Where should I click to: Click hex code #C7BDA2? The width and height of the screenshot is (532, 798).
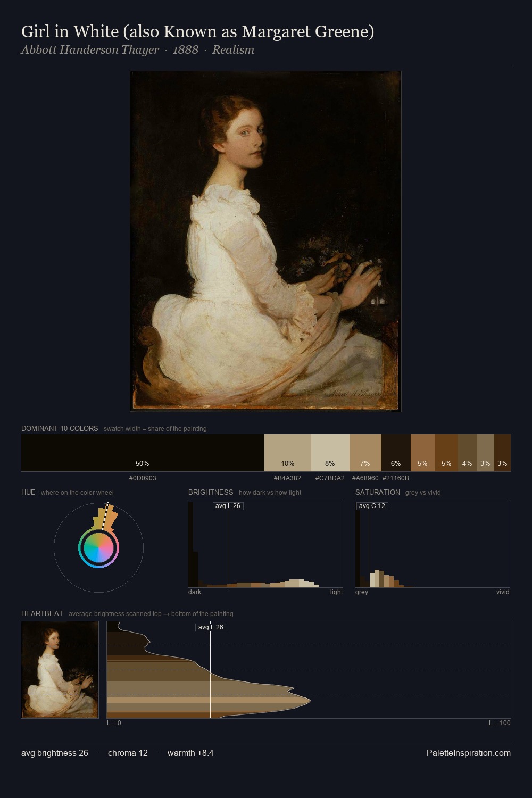pos(330,478)
